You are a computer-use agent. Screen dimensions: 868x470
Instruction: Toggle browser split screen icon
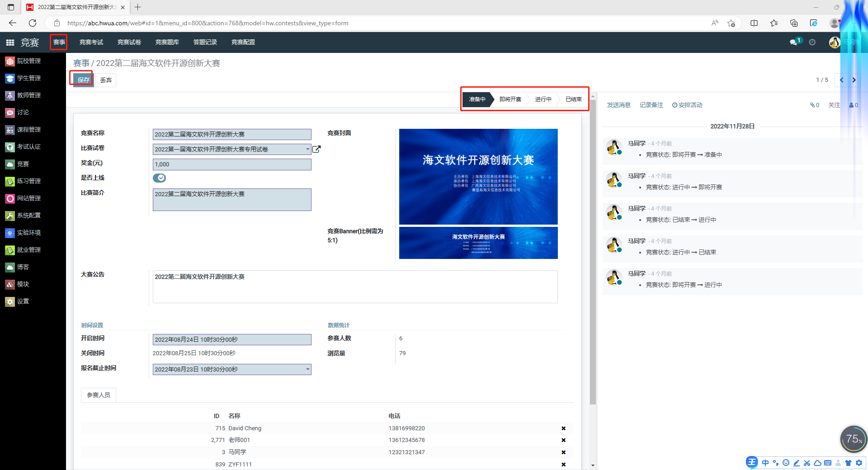click(754, 23)
